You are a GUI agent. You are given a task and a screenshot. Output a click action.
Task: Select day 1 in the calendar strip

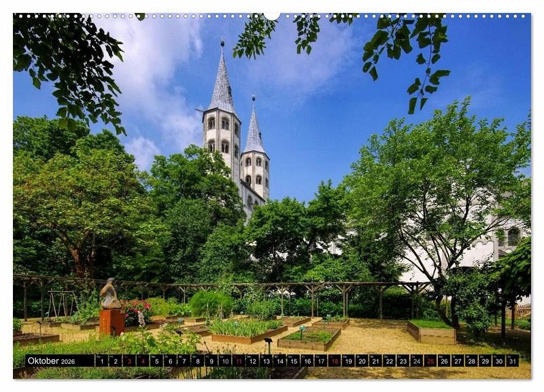[x=101, y=361]
